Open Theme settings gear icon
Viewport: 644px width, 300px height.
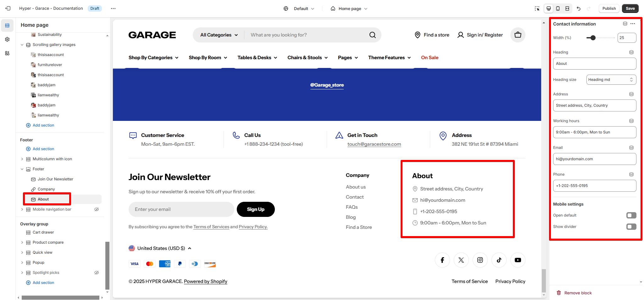pyautogui.click(x=7, y=39)
